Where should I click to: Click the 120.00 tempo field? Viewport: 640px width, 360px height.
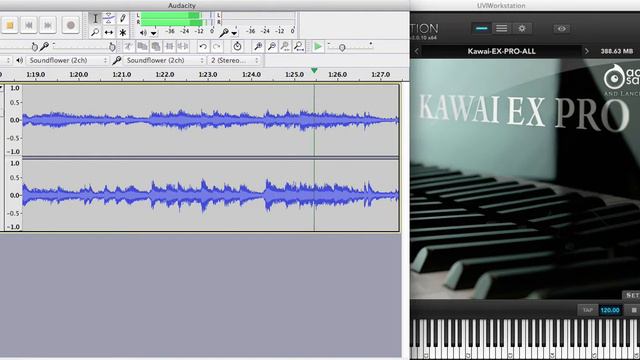coord(610,310)
